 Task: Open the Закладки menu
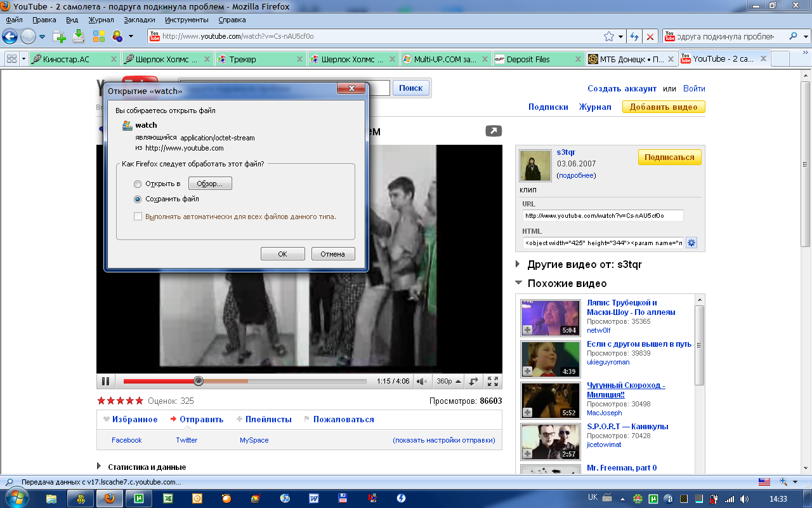point(140,20)
